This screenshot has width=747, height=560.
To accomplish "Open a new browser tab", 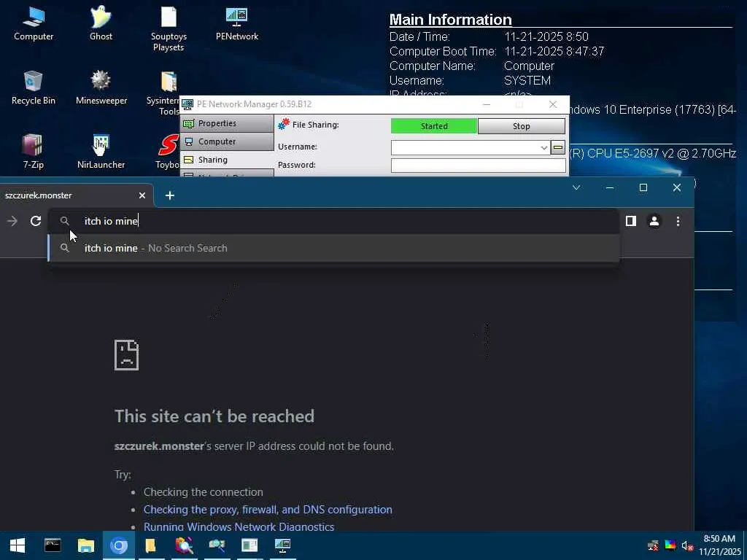I will pos(169,195).
